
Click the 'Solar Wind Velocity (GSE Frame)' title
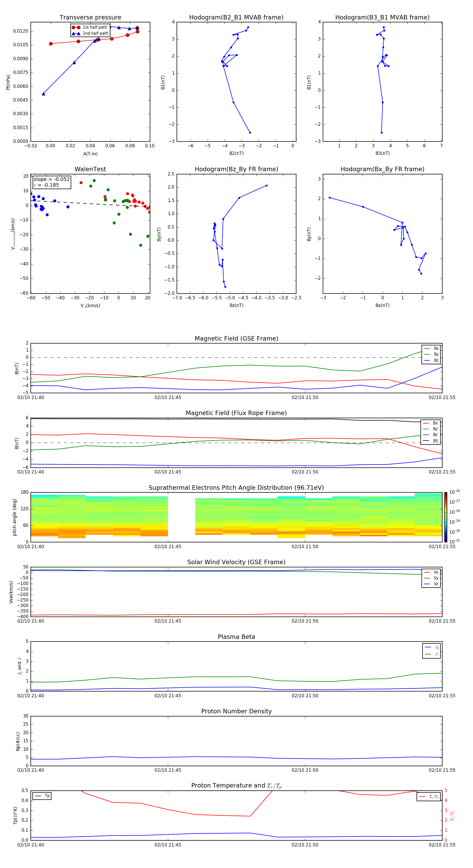[x=236, y=562]
